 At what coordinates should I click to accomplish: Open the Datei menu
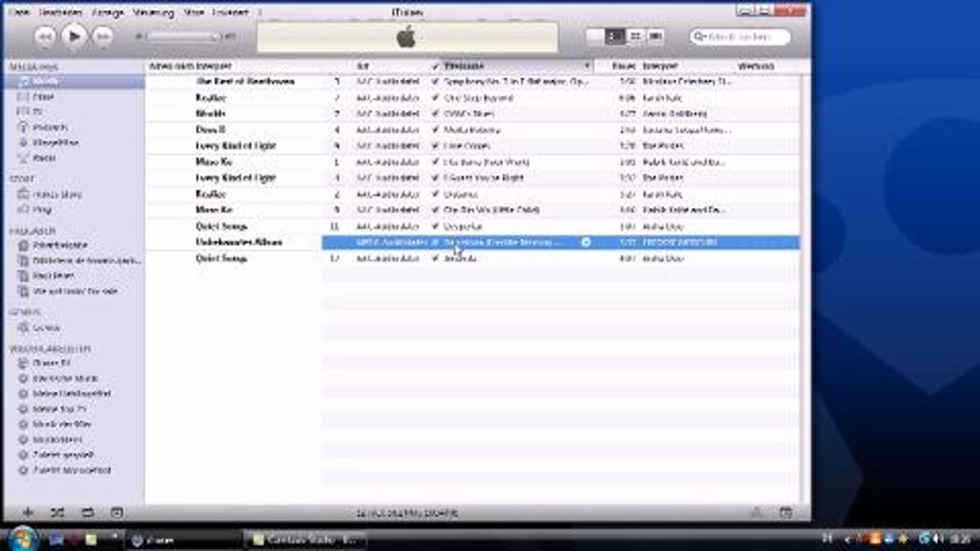point(19,13)
